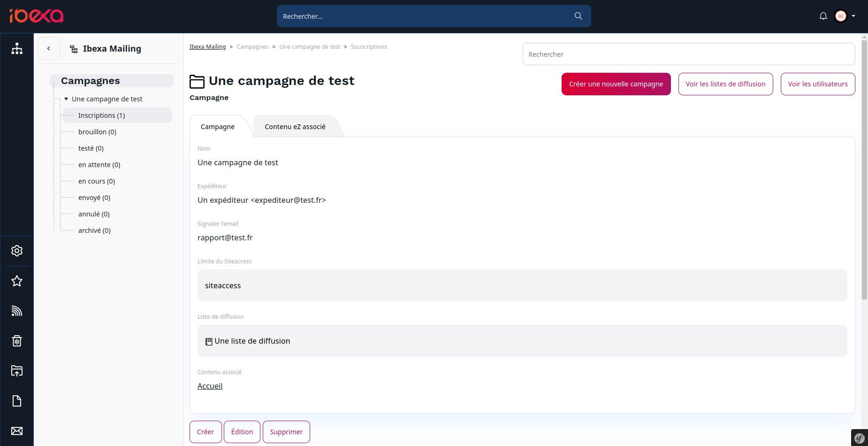Open the content structure icon at sidebar top
The width and height of the screenshot is (868, 446).
click(x=17, y=48)
